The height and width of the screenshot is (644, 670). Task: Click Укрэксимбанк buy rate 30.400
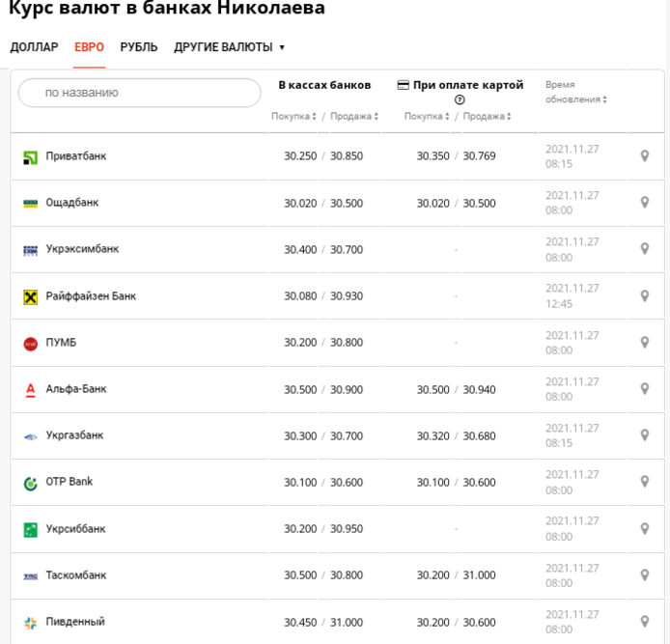pos(300,249)
